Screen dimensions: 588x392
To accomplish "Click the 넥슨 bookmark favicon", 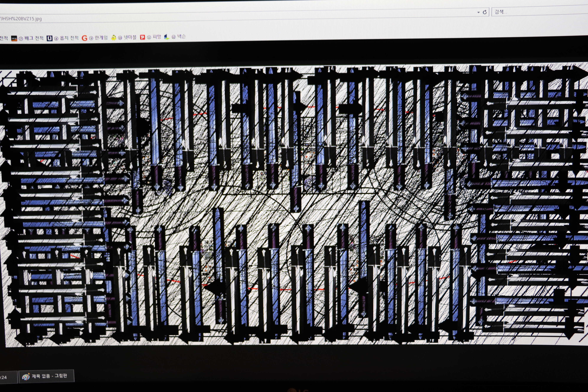I will [x=167, y=37].
